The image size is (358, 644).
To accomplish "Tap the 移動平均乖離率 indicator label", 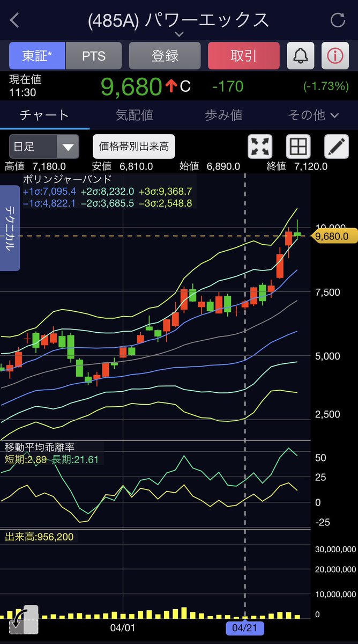I will click(40, 447).
